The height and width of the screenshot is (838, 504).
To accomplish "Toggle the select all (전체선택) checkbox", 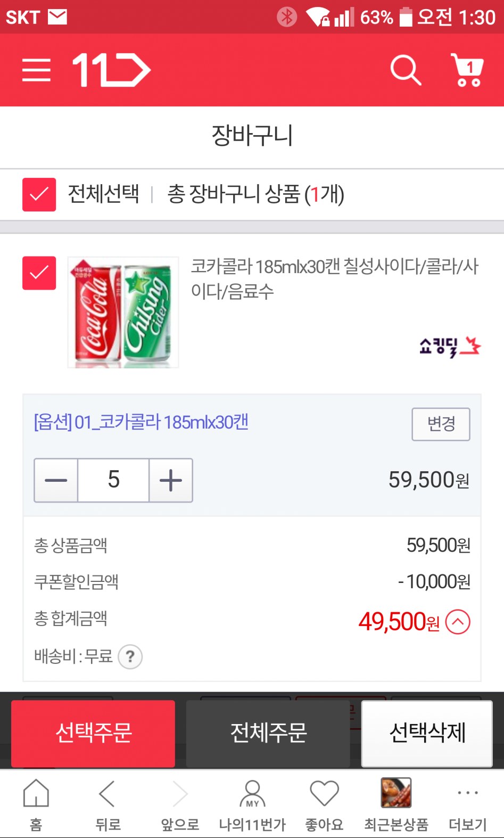I will [x=39, y=194].
